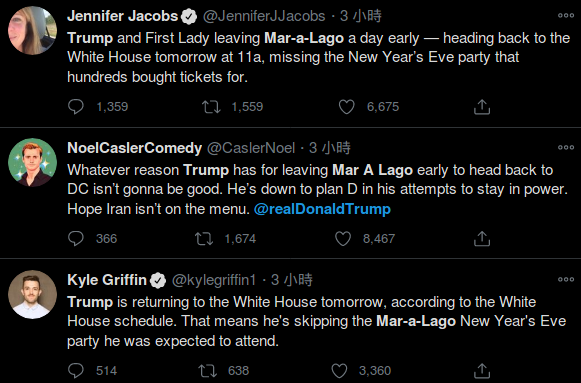Open Kyle Griffin's avatar photo
Screen dimensions: 581x383
[33, 294]
